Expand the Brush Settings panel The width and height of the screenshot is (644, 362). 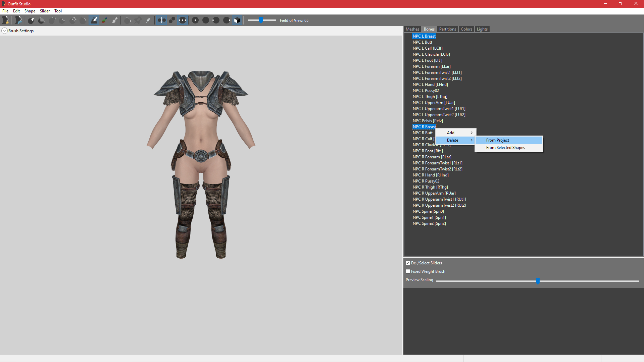point(5,31)
